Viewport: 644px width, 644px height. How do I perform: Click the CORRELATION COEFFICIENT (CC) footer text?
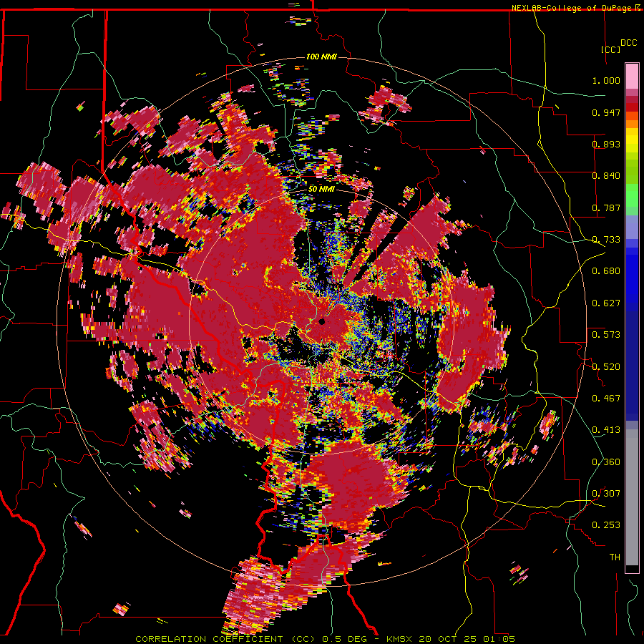coord(225,639)
